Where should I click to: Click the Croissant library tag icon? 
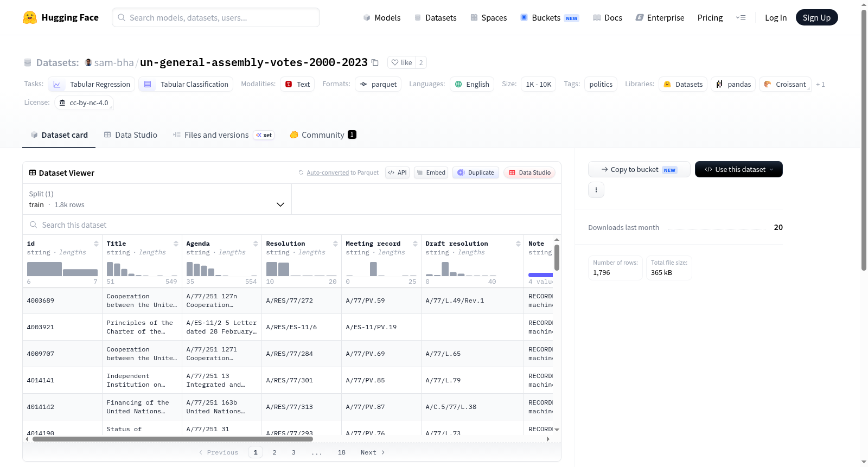click(768, 84)
